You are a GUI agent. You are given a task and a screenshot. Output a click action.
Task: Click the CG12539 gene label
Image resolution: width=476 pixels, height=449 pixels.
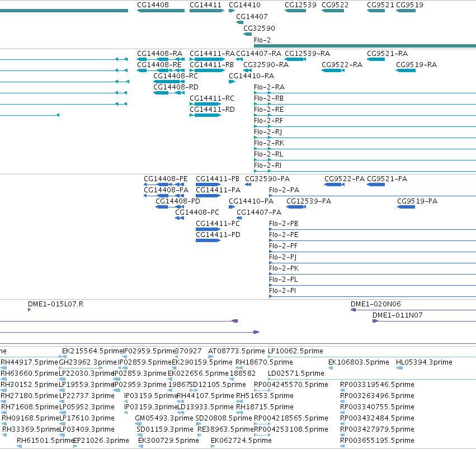click(300, 5)
